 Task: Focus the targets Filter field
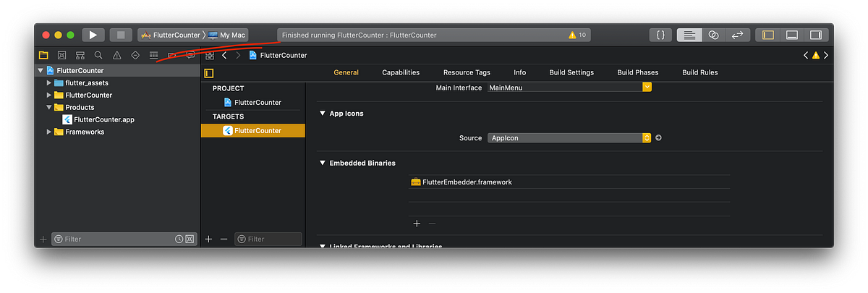pos(268,239)
